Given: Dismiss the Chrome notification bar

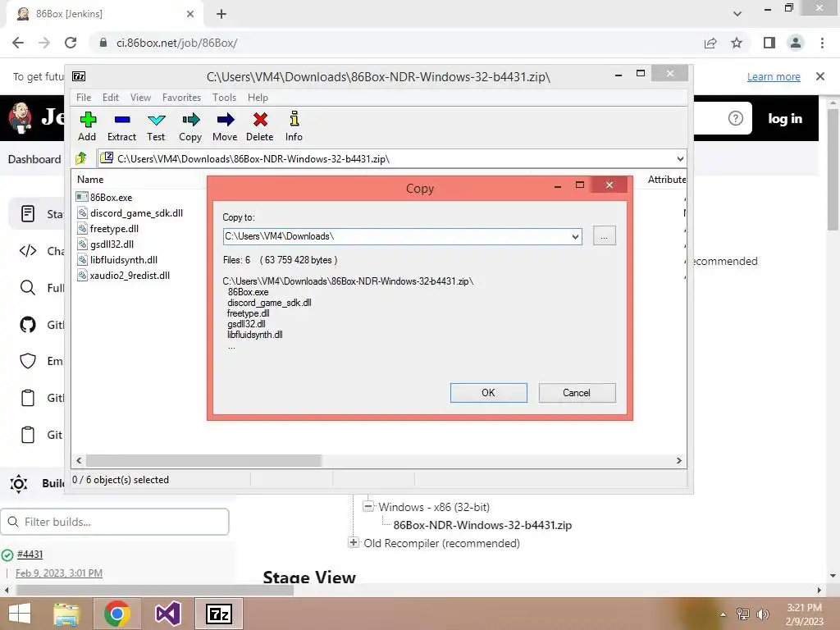Looking at the screenshot, I should [x=820, y=76].
